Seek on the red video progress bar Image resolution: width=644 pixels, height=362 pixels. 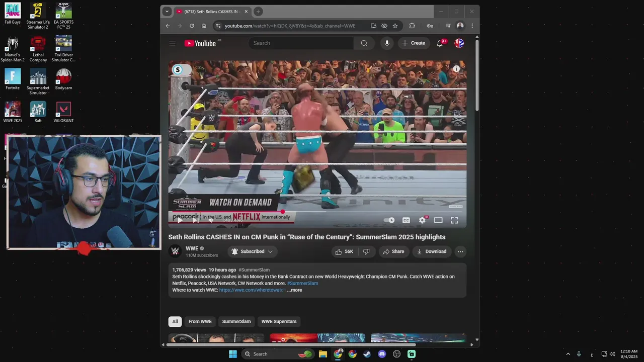click(317, 212)
